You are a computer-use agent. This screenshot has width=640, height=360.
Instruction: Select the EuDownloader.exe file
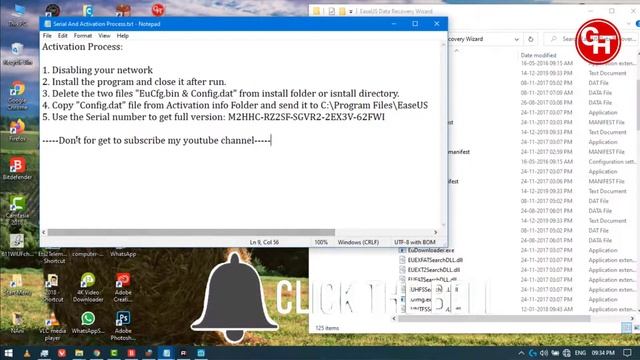430,250
